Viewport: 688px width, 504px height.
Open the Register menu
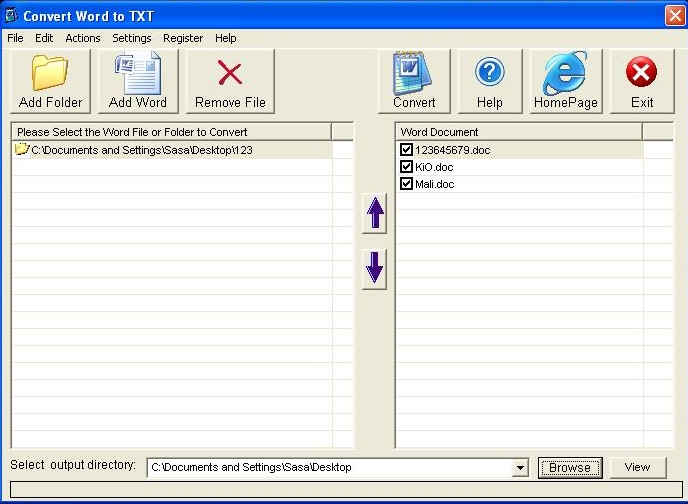183,38
